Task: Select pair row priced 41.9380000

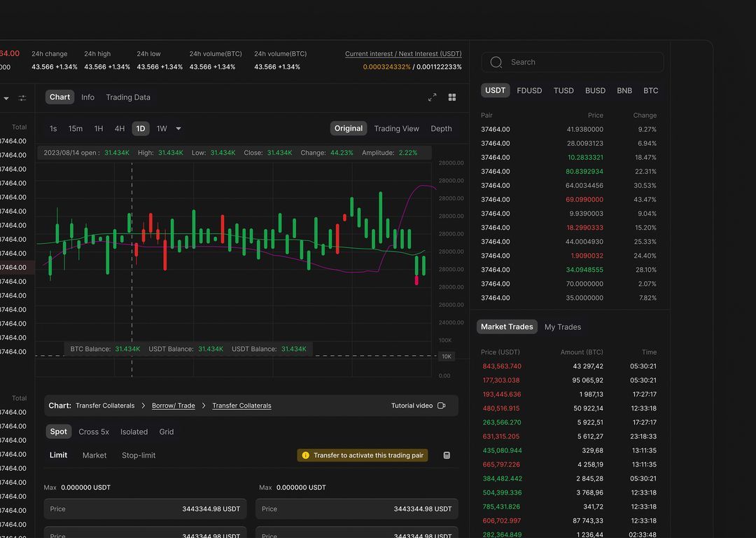Action: pyautogui.click(x=569, y=130)
